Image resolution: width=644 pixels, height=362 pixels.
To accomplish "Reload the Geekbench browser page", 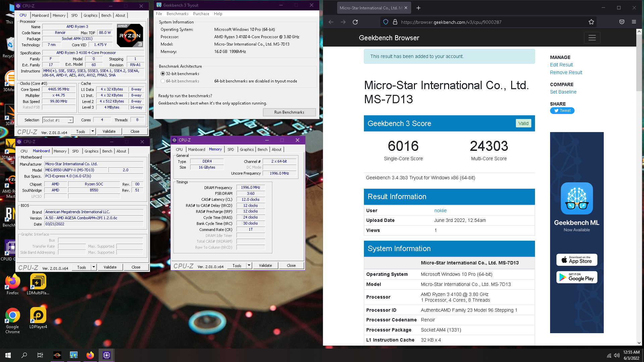I will point(355,22).
